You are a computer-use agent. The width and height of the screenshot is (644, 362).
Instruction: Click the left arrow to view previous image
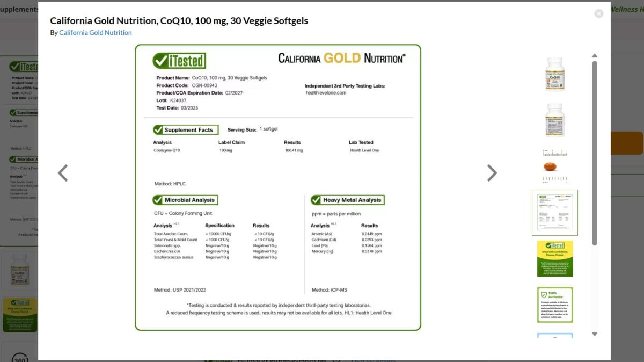63,173
